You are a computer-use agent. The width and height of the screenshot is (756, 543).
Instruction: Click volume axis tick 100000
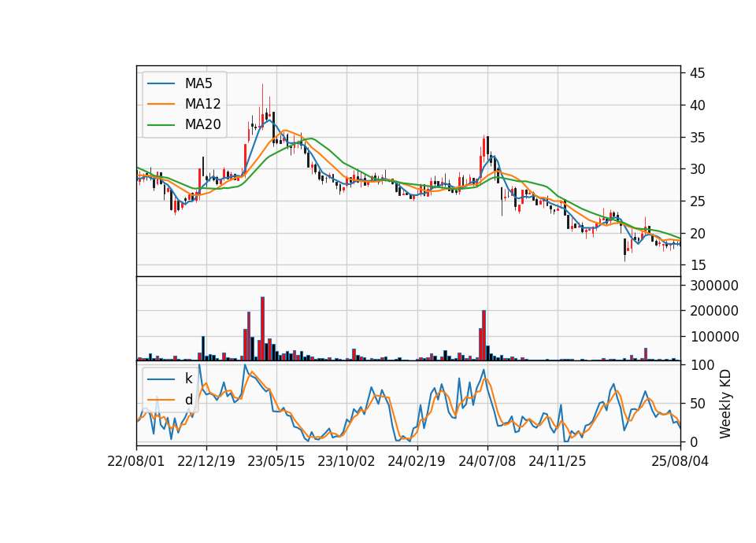pyautogui.click(x=714, y=337)
